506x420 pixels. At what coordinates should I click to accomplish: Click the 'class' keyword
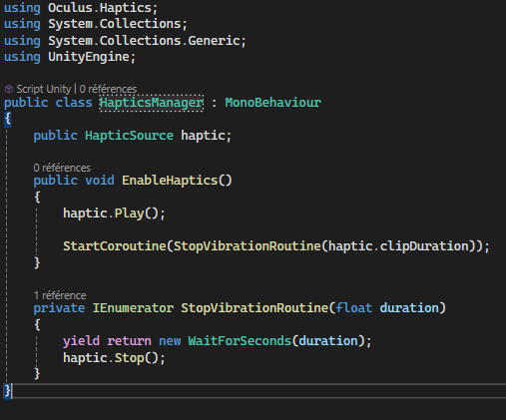click(74, 103)
